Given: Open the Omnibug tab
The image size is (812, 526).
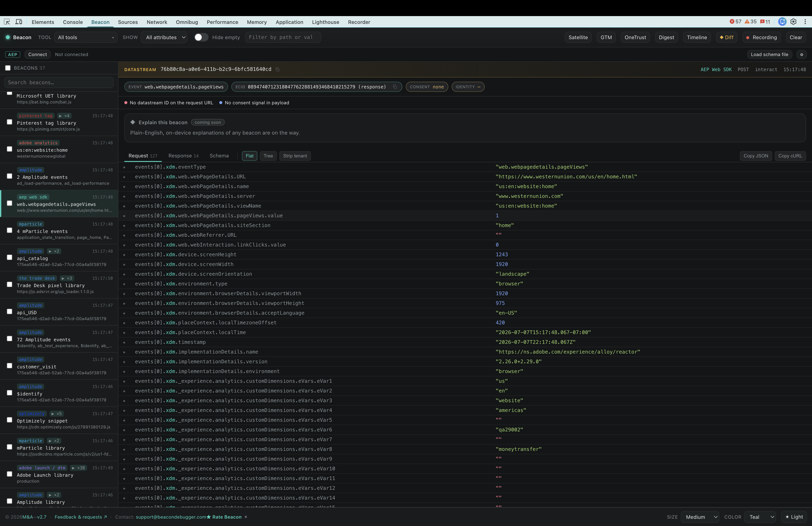Looking at the screenshot, I should tap(187, 22).
